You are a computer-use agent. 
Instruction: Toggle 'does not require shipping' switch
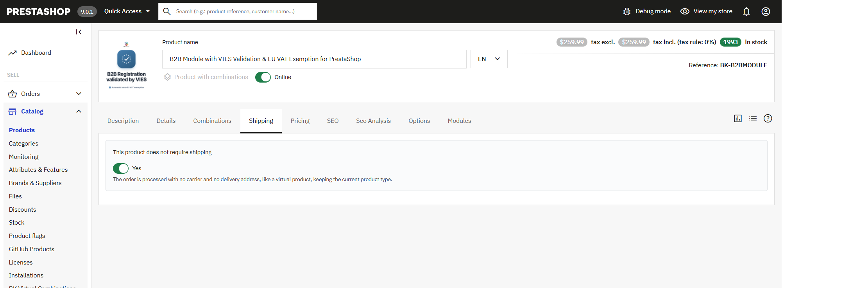(121, 168)
